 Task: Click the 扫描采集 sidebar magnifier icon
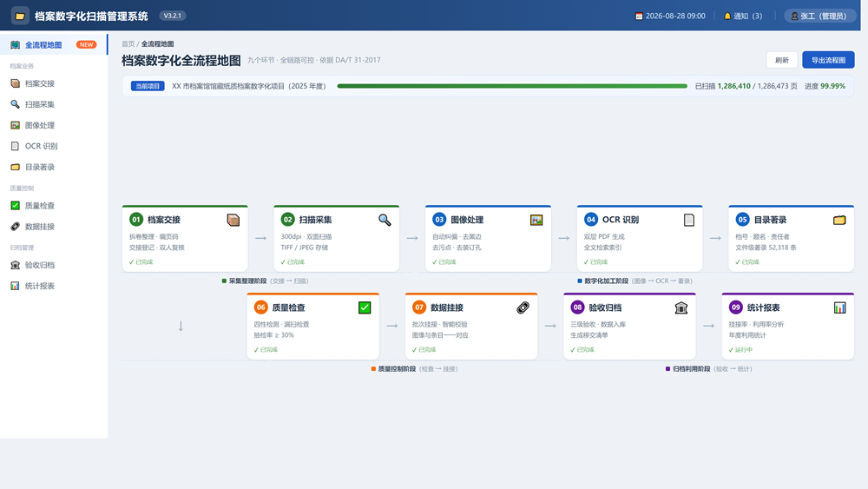pyautogui.click(x=15, y=104)
